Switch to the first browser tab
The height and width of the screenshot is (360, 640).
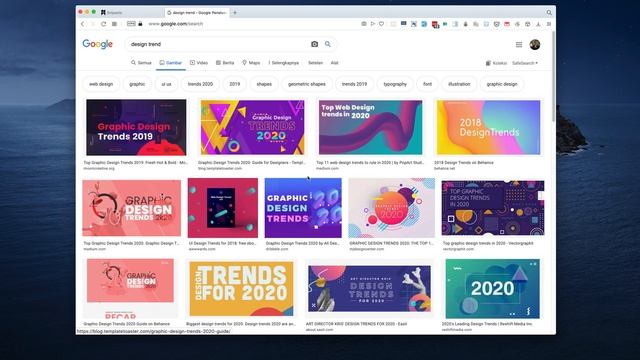coord(131,13)
